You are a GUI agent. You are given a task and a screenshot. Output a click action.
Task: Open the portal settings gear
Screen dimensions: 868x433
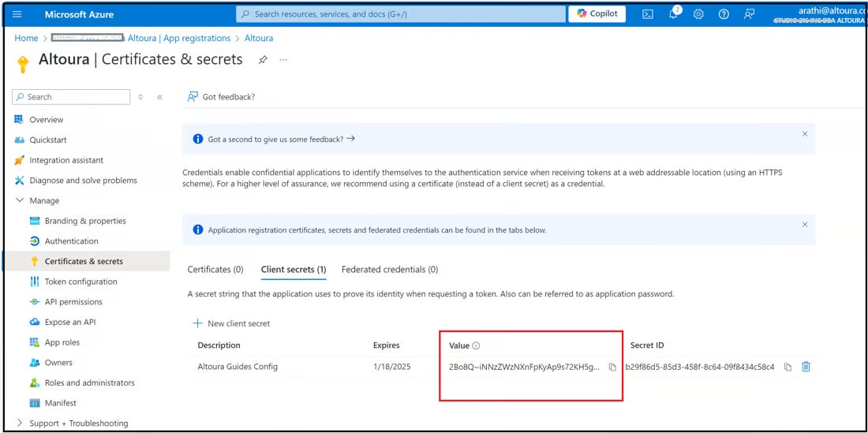[698, 14]
